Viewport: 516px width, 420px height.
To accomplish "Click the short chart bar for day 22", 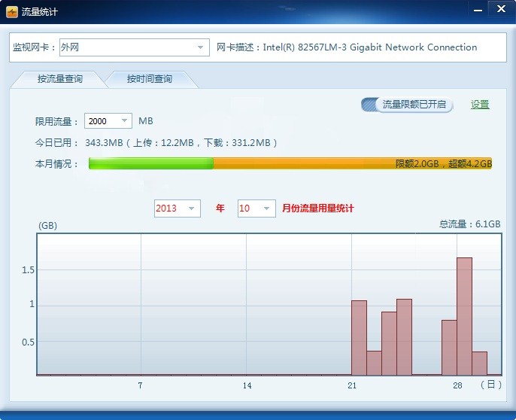I will 374,363.
